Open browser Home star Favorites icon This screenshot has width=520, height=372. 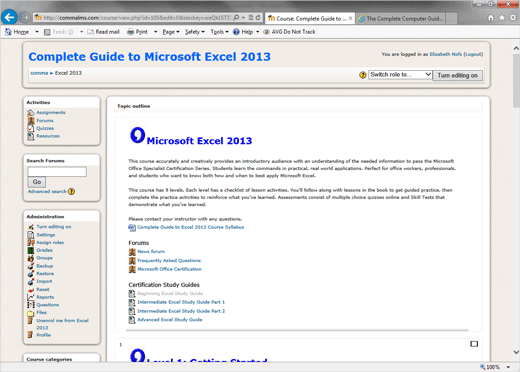tap(502, 18)
